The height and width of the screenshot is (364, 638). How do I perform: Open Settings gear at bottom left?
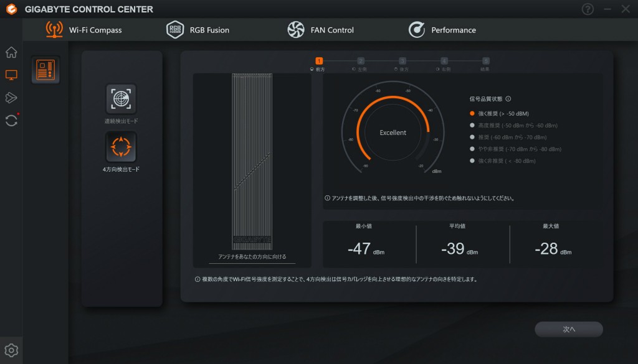11,350
